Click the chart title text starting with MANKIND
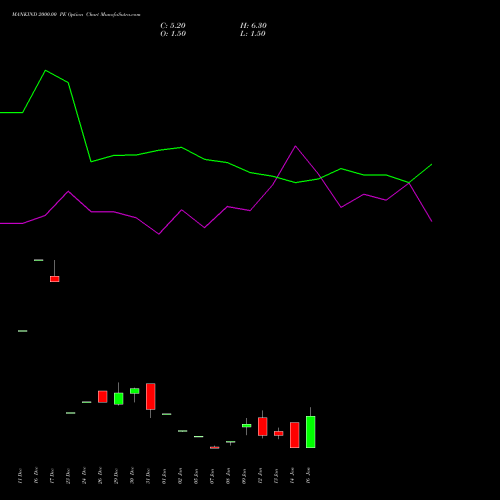Viewport: 500px width, 500px height. [x=76, y=15]
